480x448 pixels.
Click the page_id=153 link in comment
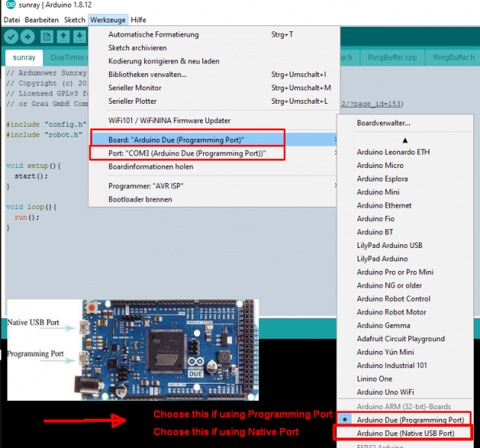point(372,104)
